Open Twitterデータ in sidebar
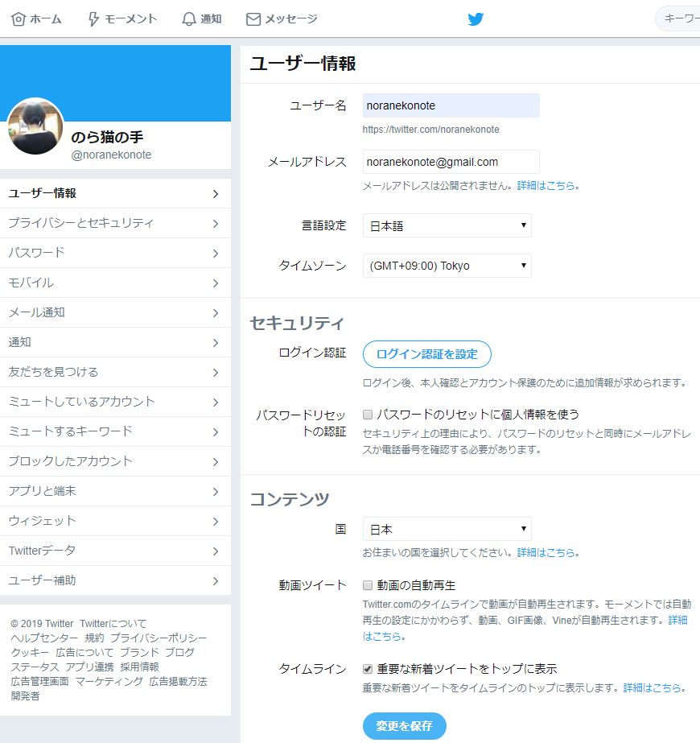This screenshot has height=743, width=700. 116,551
